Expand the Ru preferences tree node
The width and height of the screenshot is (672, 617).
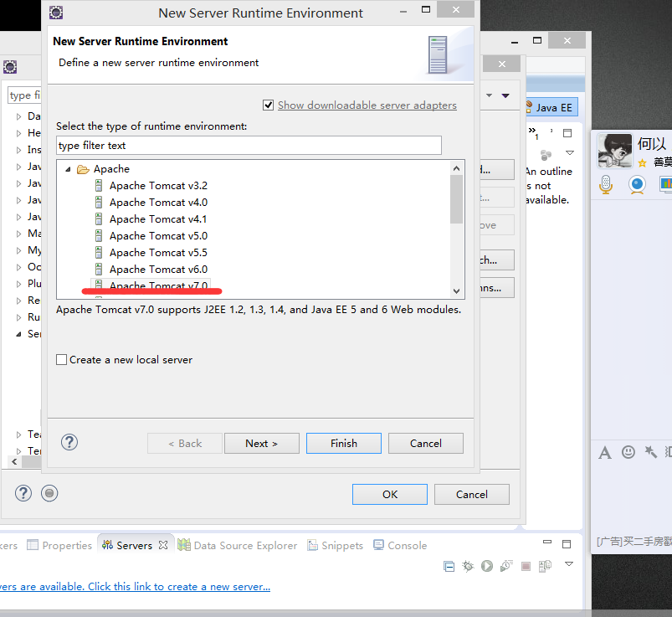18,317
